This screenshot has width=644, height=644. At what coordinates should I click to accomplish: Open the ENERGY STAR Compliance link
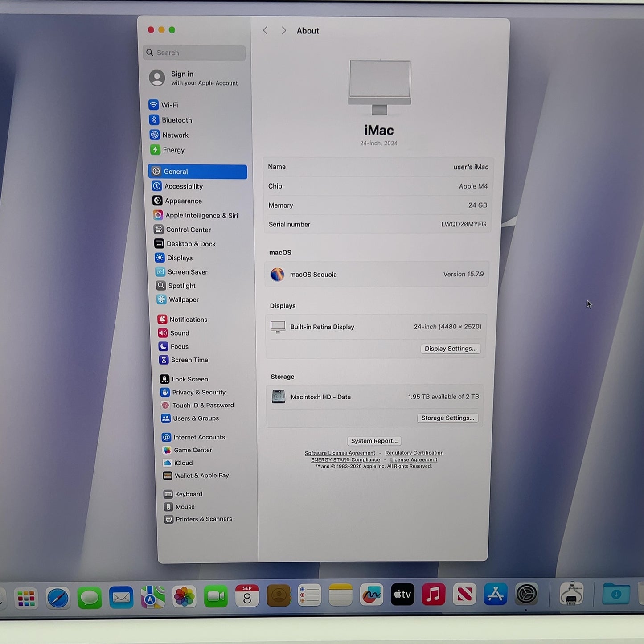[345, 460]
